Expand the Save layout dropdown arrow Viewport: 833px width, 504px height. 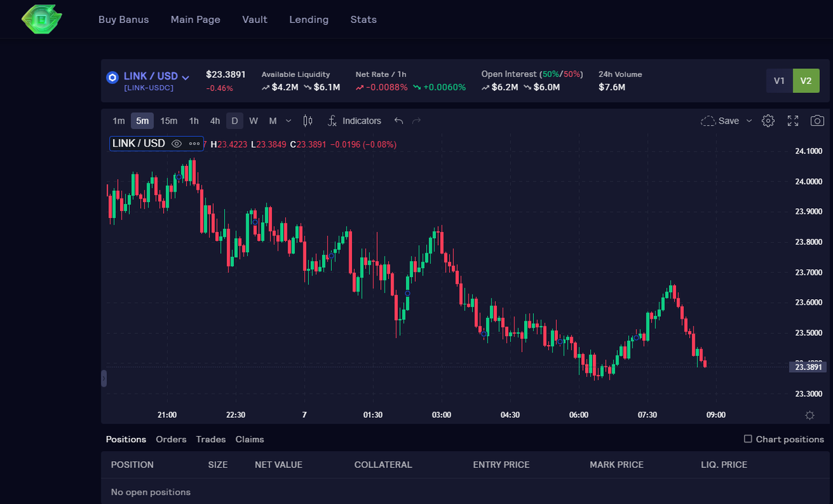749,121
